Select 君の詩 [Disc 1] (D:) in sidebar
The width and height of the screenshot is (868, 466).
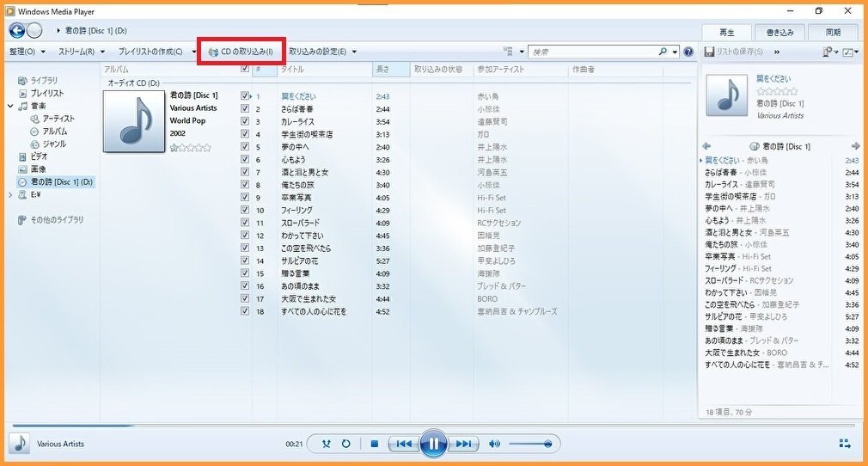(x=55, y=181)
